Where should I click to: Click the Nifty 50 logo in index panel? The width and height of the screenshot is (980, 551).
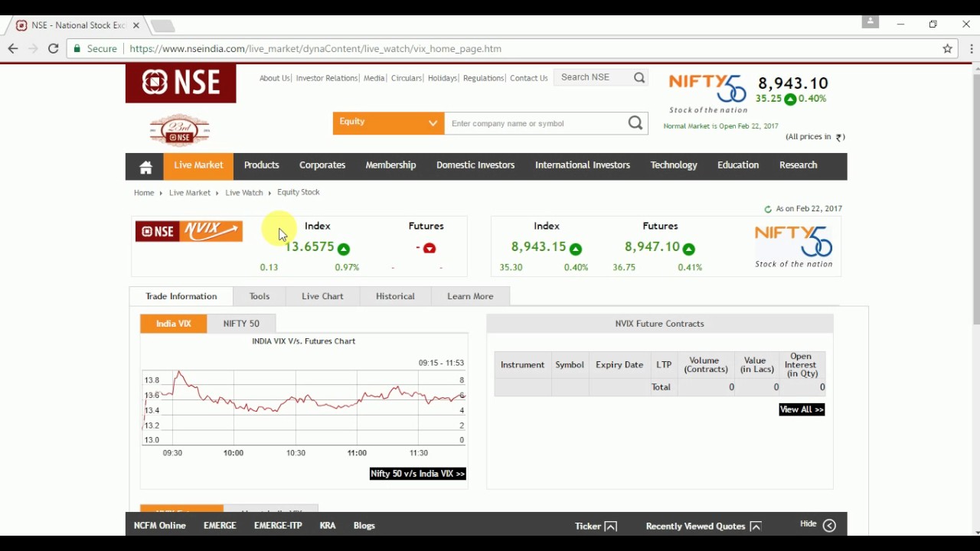tap(794, 246)
